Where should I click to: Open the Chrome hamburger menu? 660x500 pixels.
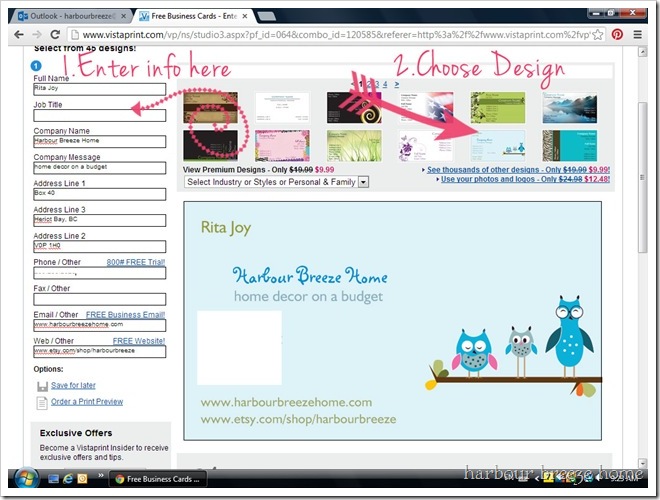point(638,35)
